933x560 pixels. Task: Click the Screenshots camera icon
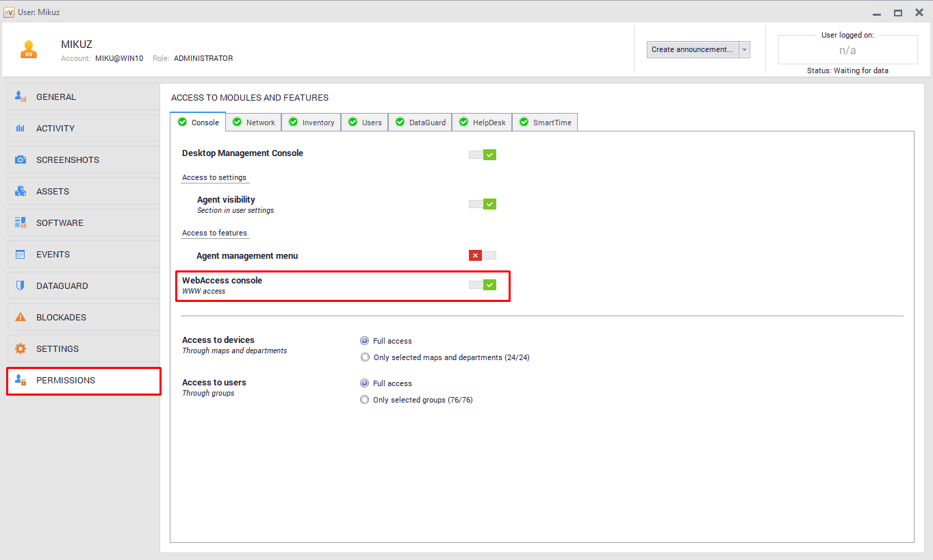(x=21, y=160)
